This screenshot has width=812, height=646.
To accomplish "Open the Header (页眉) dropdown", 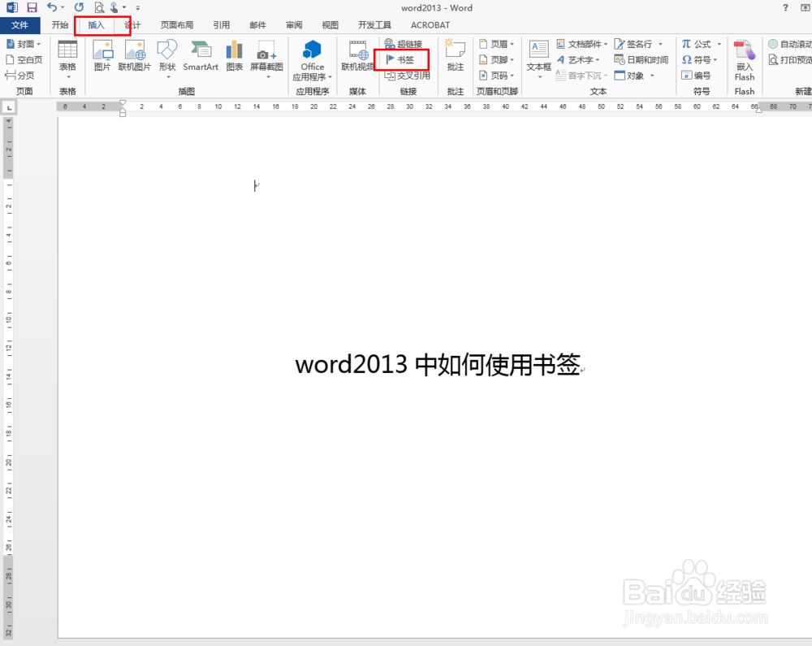I will point(496,44).
